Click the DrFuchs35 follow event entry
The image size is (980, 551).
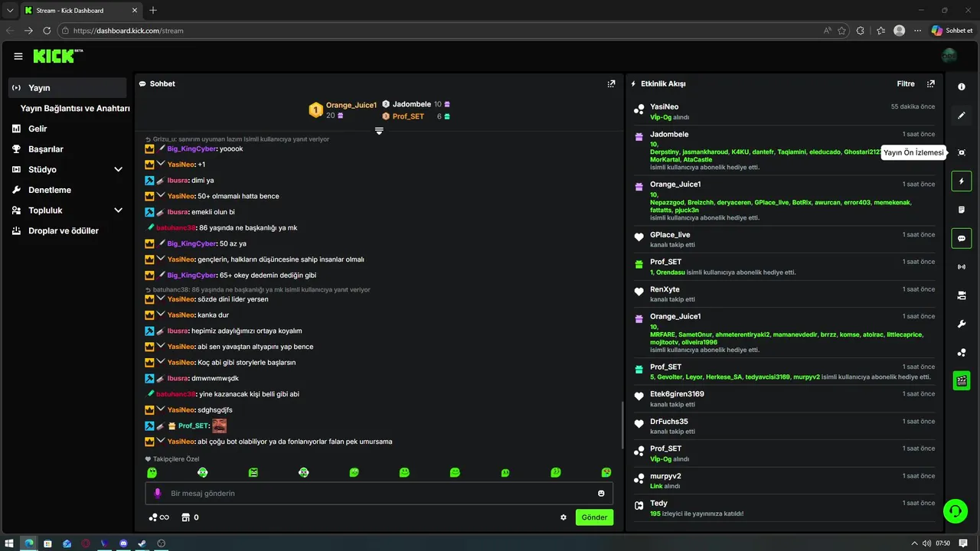(x=786, y=425)
